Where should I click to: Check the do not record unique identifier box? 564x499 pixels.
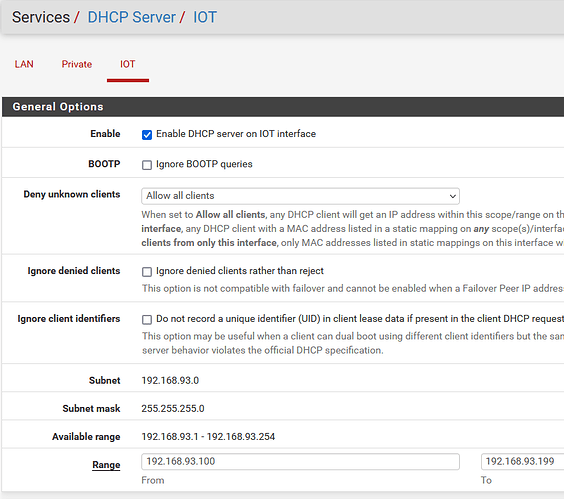click(x=147, y=319)
